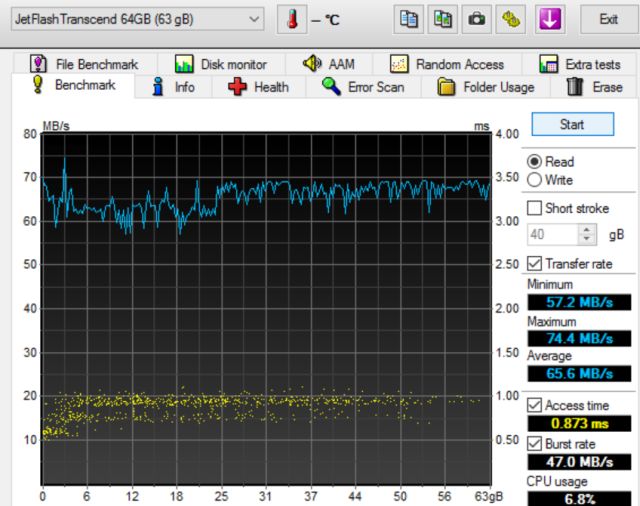This screenshot has width=640, height=506.
Task: Click the Exit button
Action: click(607, 19)
